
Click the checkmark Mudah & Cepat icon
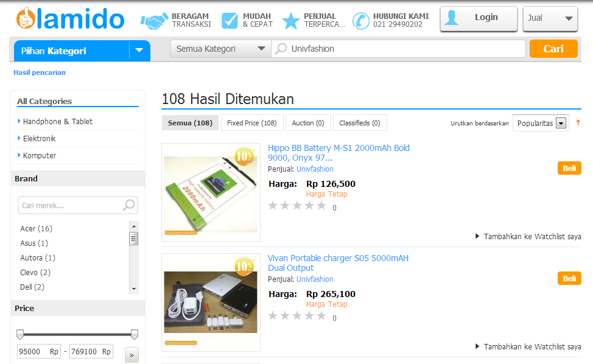[x=230, y=21]
